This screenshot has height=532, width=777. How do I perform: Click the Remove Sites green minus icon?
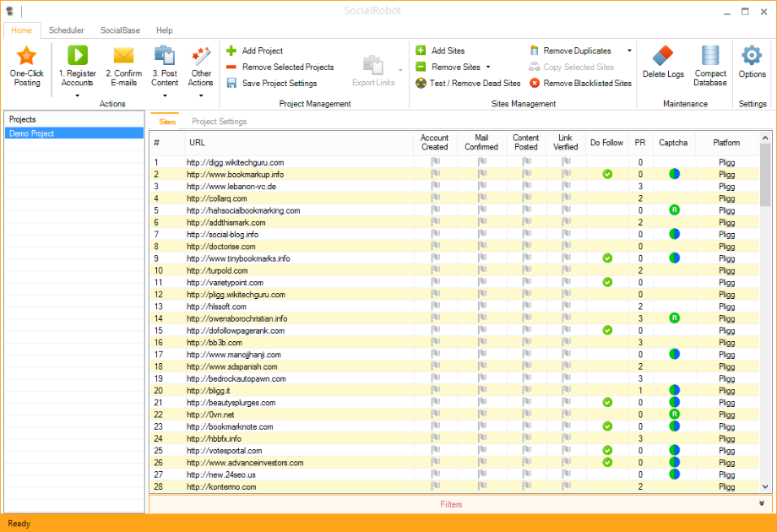(421, 67)
